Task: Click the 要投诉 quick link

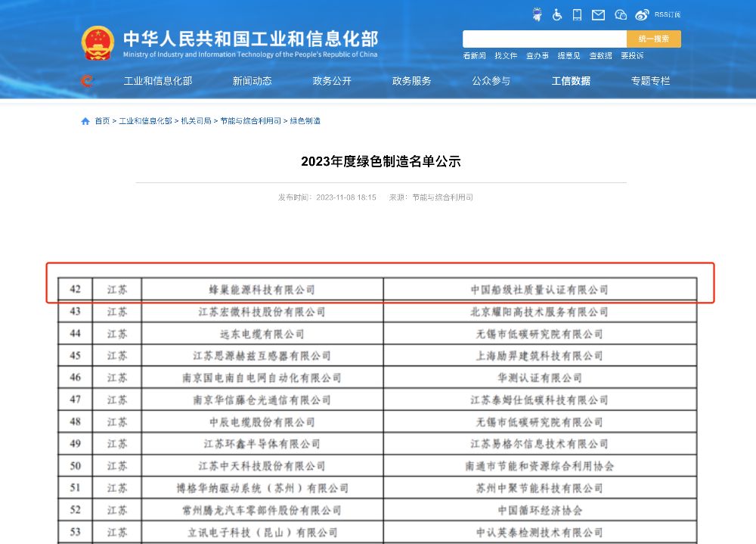Action: [632, 55]
